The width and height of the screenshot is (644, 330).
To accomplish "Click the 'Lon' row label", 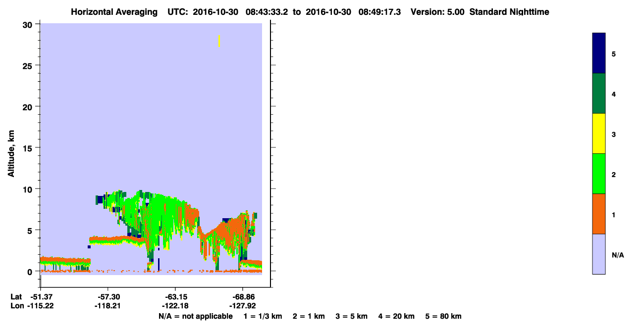I will tap(16, 306).
